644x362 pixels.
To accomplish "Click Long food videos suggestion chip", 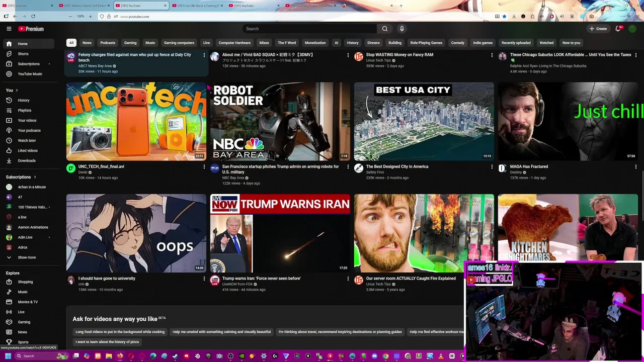I will click(120, 332).
